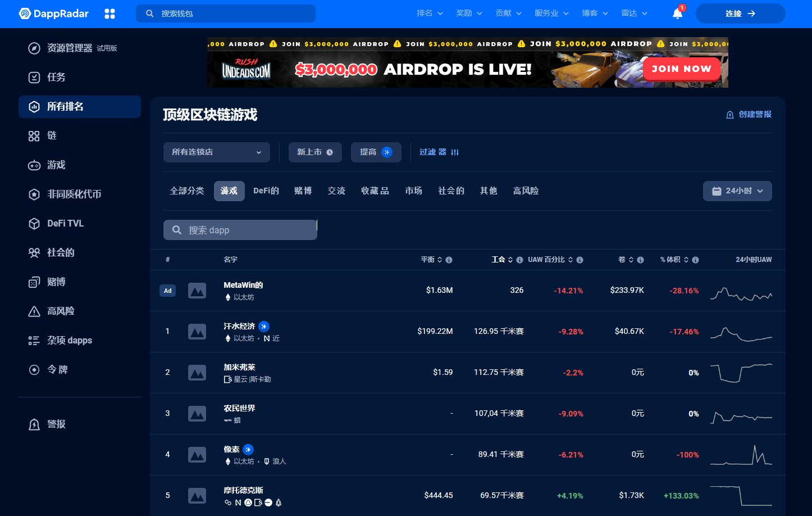Click the 社会的 people icon in sidebar
This screenshot has width=812, height=516.
(x=34, y=253)
